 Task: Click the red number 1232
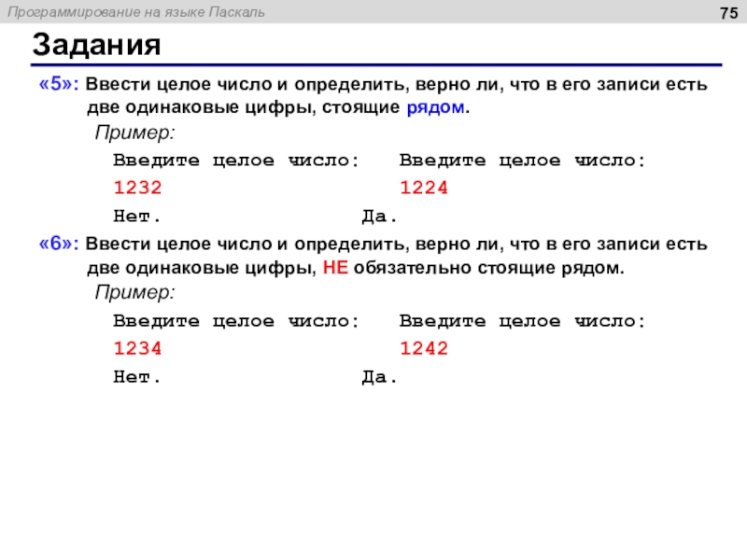137,188
